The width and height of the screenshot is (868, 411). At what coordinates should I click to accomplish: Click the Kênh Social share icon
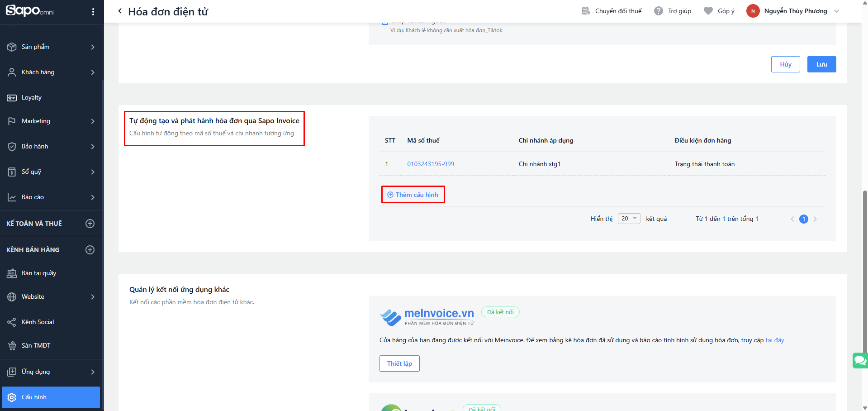click(12, 322)
